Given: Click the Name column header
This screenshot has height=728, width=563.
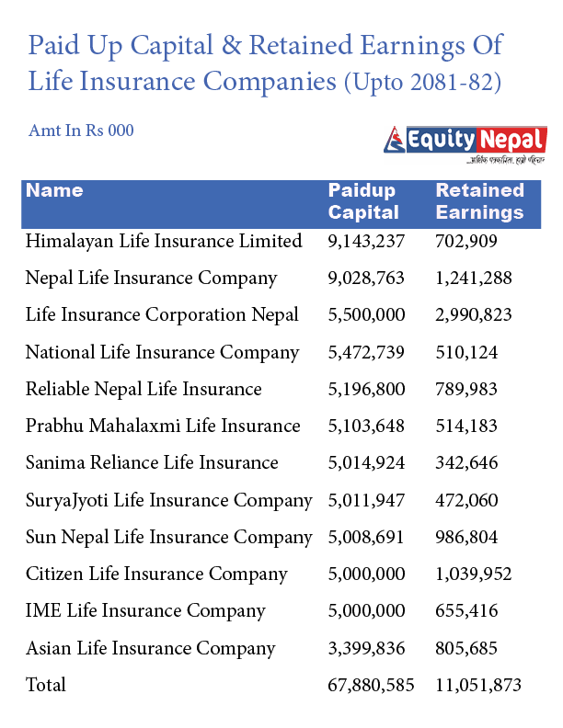Looking at the screenshot, I should 54,191.
